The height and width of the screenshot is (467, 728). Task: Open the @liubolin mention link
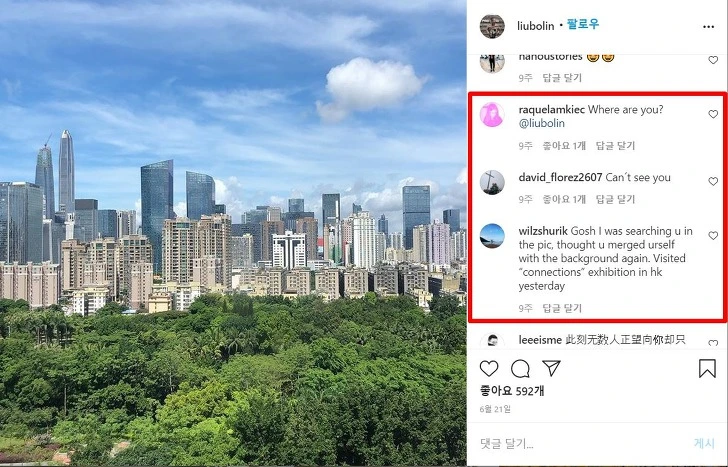[541, 123]
